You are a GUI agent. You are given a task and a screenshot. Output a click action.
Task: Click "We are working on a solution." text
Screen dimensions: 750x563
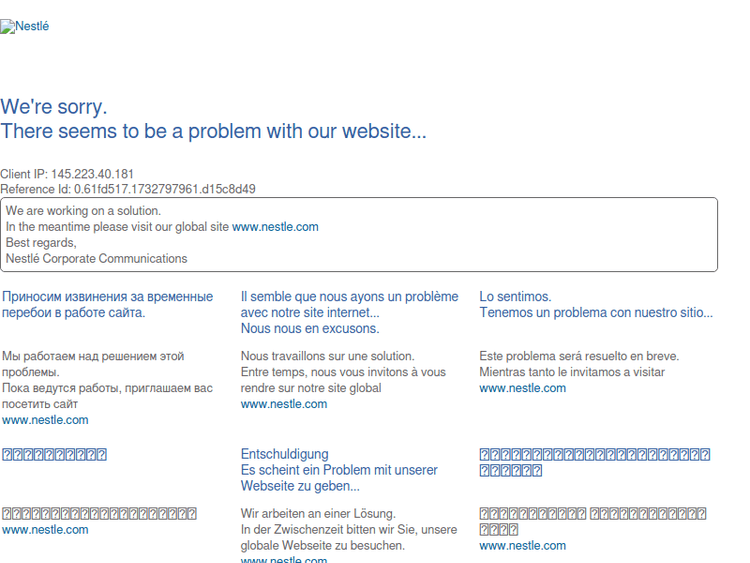[83, 211]
